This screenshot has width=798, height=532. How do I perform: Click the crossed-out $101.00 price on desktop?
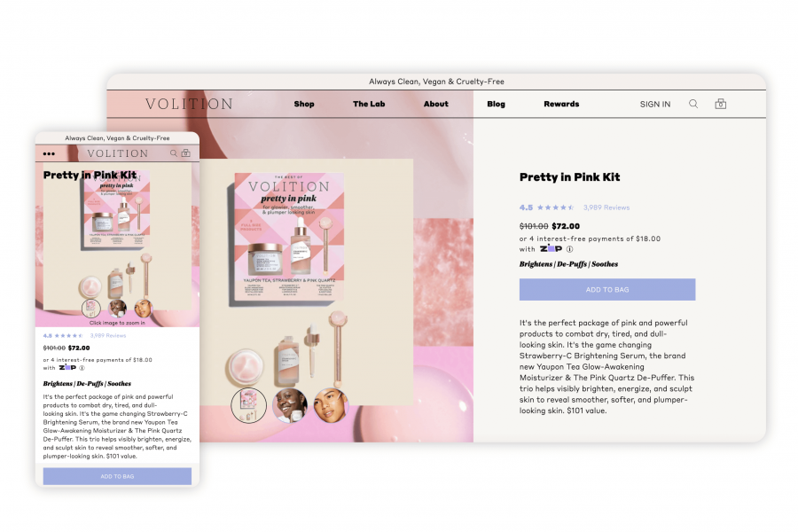[x=534, y=226]
